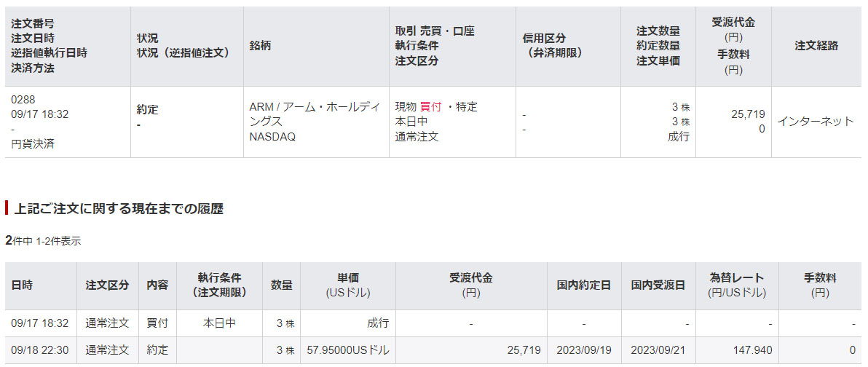Click the 注文経路 column header
Viewport: 868px width, 367px height.
click(x=816, y=46)
